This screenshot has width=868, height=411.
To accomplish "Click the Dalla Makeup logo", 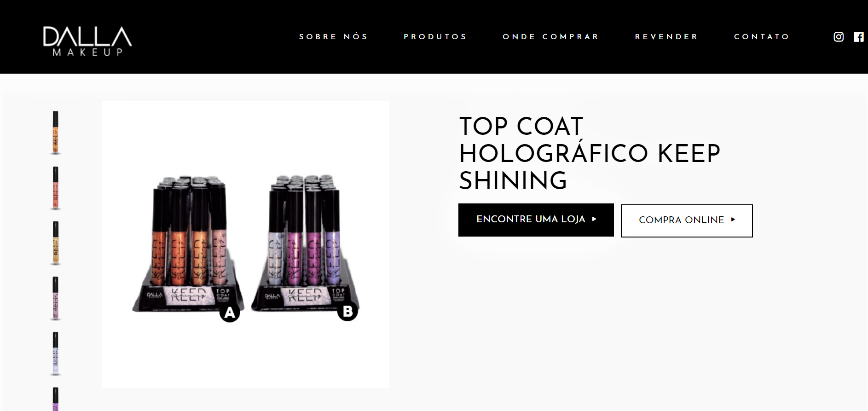I will pyautogui.click(x=87, y=41).
